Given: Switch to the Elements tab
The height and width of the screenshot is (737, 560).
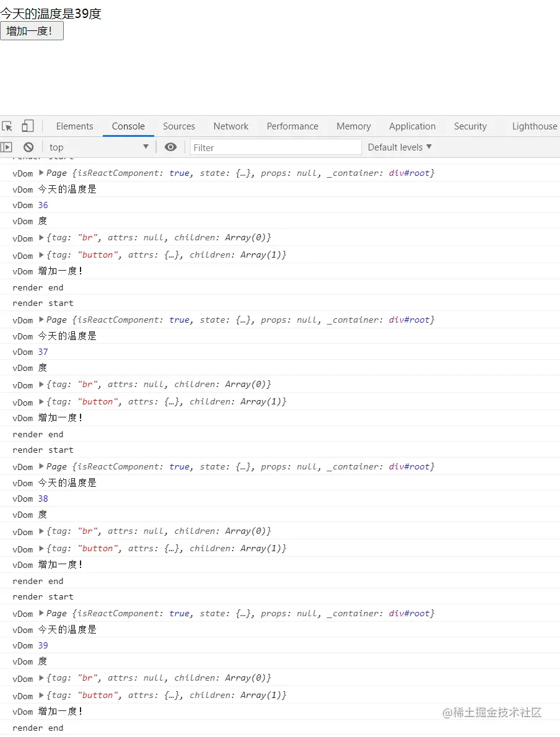Looking at the screenshot, I should (75, 126).
